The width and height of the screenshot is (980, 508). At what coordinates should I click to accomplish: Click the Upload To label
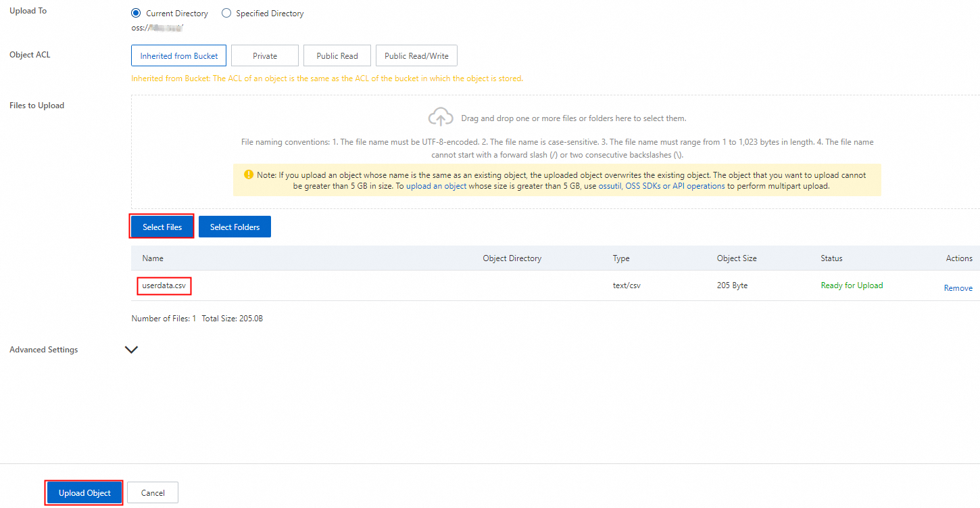(x=28, y=11)
